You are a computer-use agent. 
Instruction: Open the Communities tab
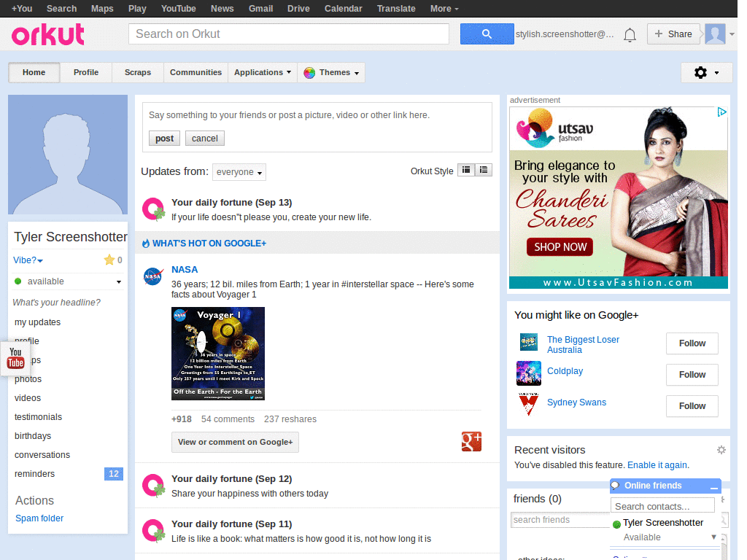196,72
